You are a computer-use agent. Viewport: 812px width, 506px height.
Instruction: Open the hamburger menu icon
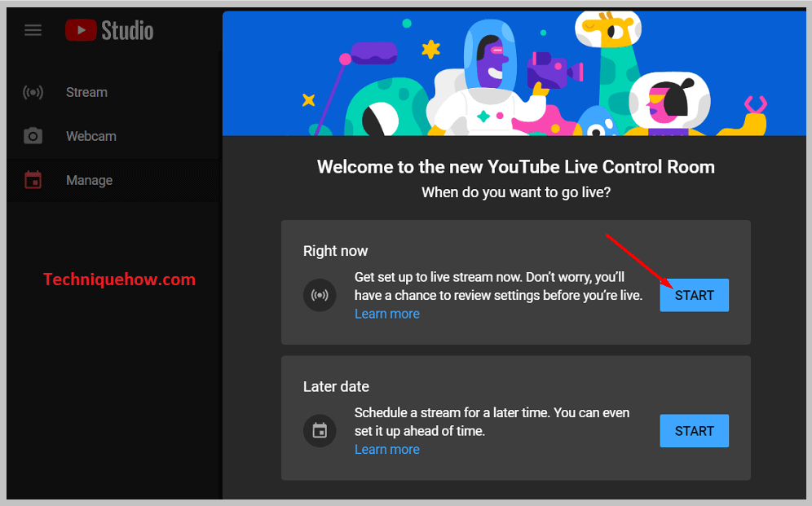[33, 30]
